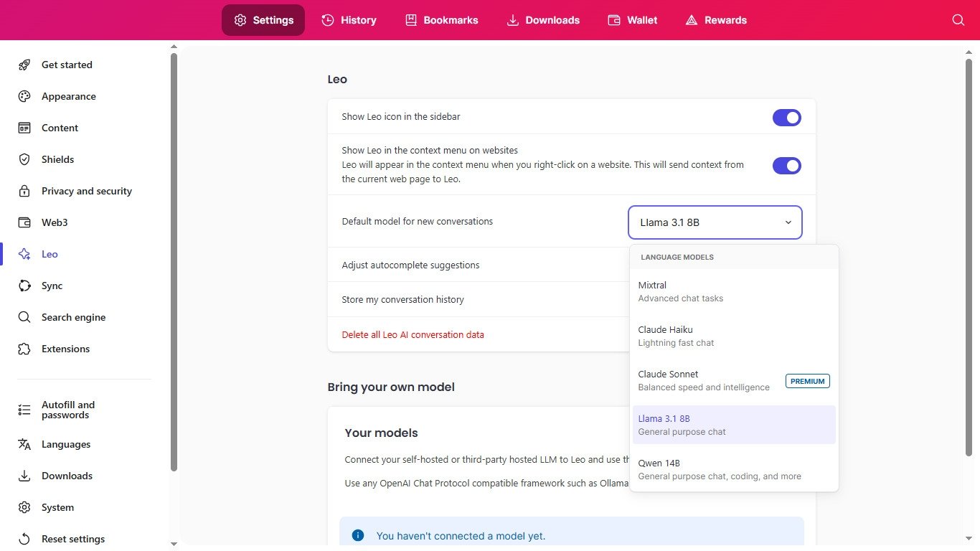
Task: Click the Search engine magnifier icon
Action: (24, 317)
